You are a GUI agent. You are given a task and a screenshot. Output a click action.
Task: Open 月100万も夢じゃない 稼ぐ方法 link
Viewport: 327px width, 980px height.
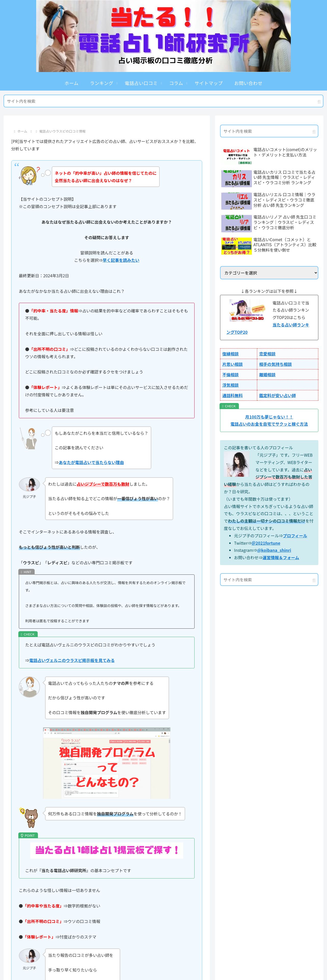tap(269, 420)
